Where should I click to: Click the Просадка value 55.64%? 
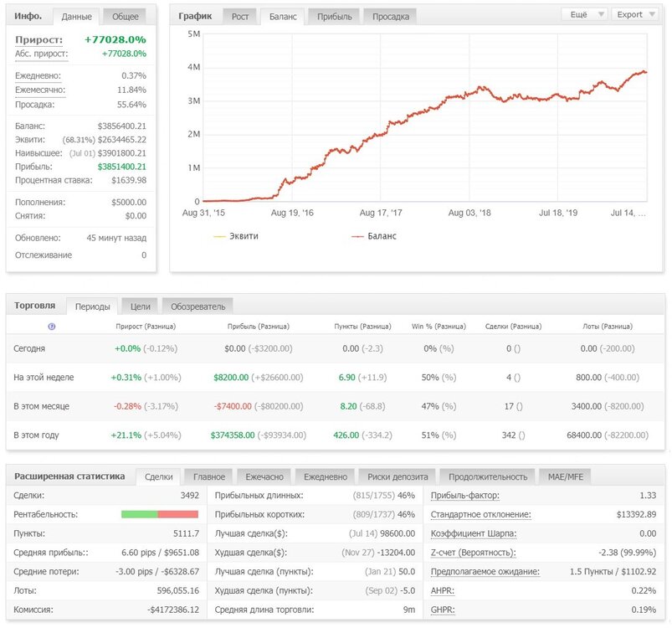[x=131, y=105]
